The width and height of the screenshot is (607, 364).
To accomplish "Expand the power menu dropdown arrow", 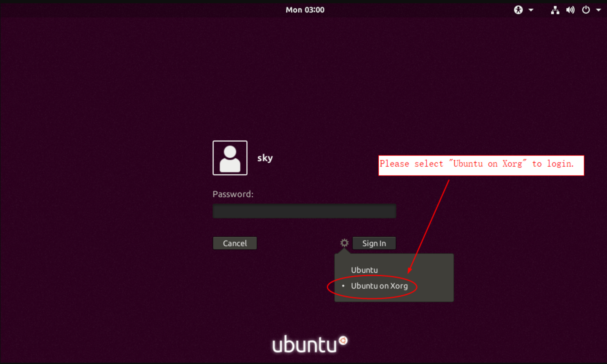I will [599, 10].
